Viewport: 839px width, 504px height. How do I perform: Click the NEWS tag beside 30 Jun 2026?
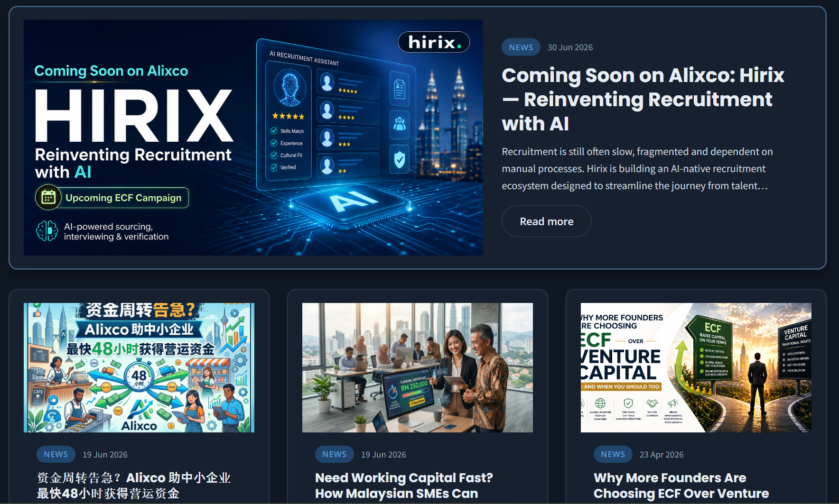521,47
